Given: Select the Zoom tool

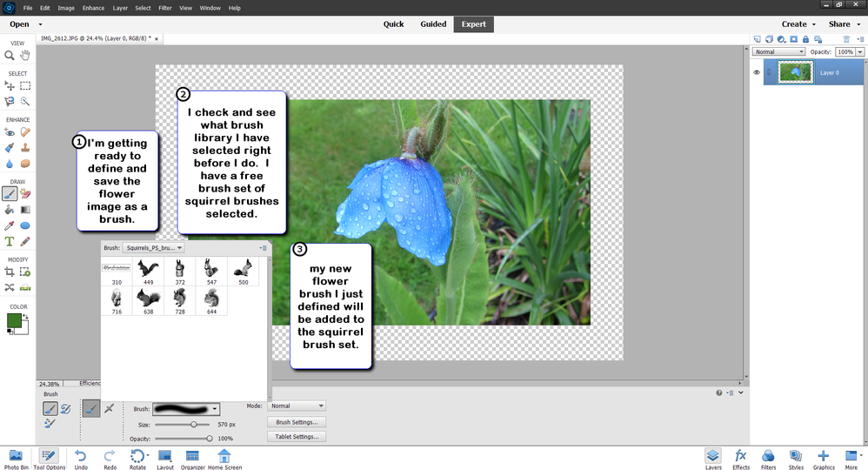Looking at the screenshot, I should click(10, 56).
